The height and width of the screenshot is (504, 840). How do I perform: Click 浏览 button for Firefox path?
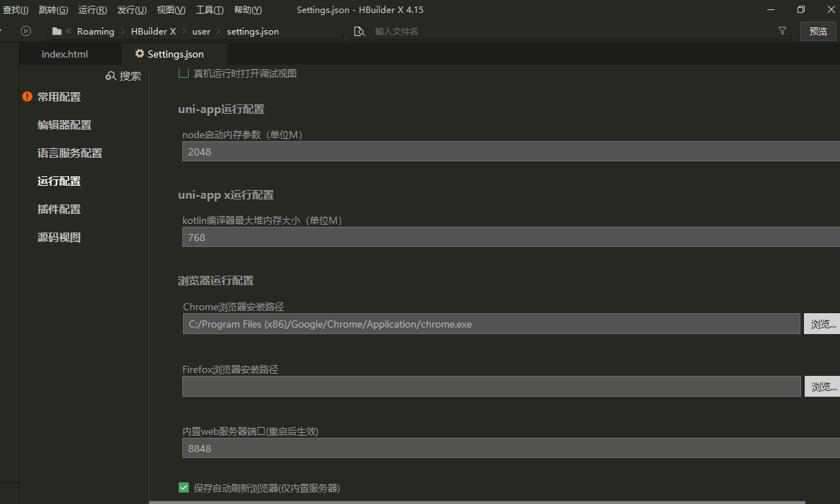tap(823, 387)
